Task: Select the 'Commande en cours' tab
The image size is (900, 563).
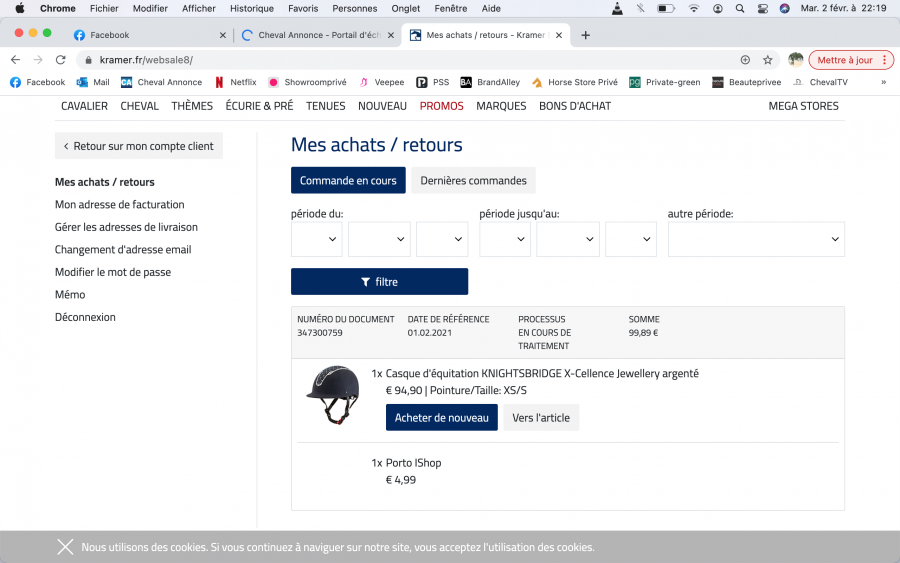Action: [348, 181]
